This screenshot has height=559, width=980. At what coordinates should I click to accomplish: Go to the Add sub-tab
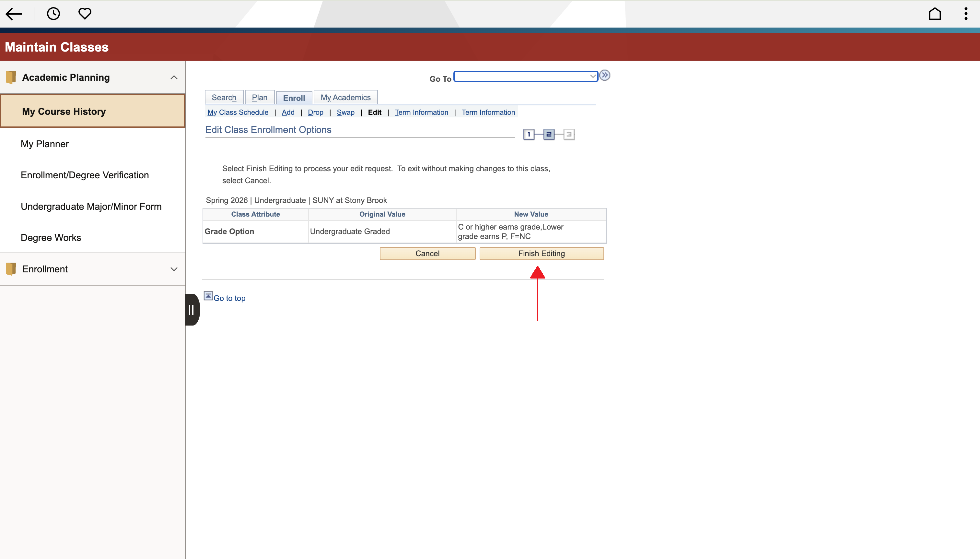tap(288, 113)
